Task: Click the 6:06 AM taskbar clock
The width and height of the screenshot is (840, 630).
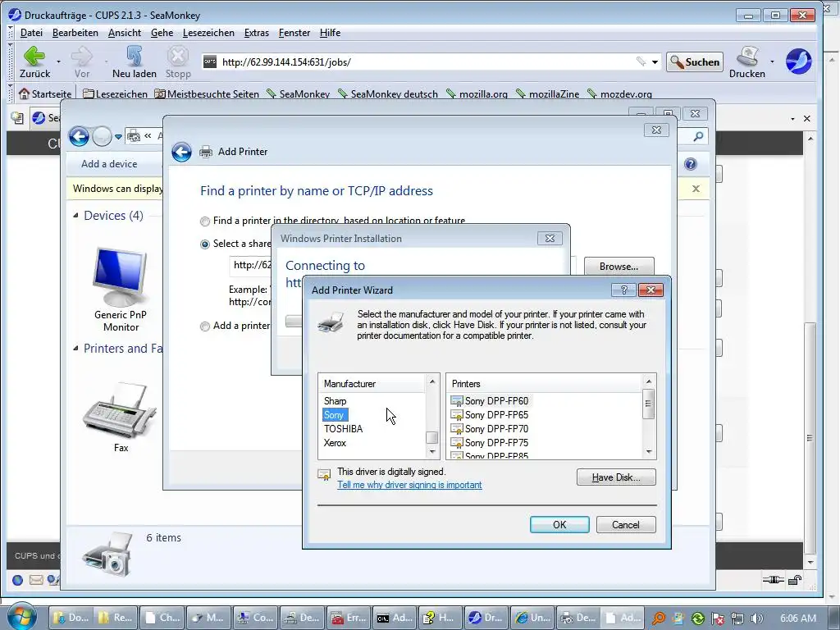Action: [x=798, y=619]
